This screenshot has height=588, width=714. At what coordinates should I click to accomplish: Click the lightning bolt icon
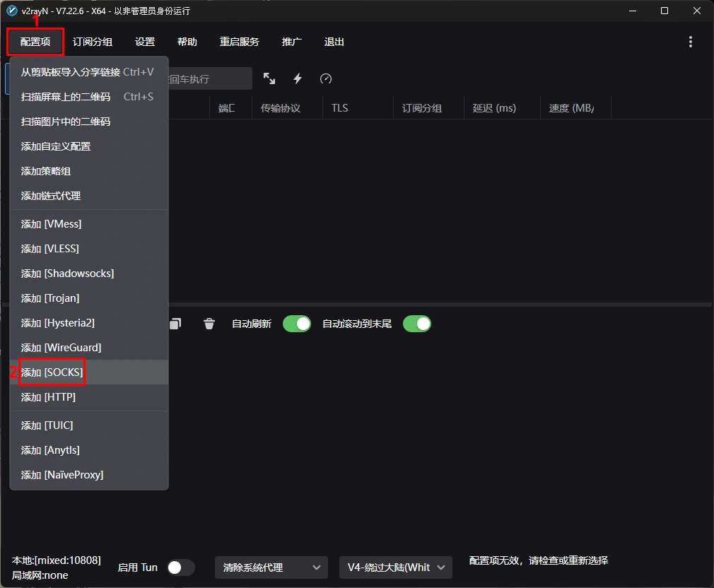point(298,78)
